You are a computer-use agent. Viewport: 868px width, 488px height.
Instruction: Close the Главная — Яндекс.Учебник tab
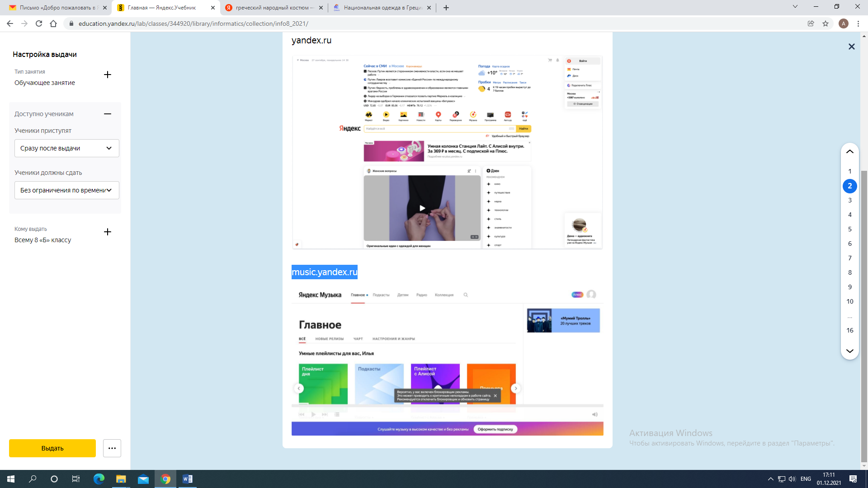[213, 8]
